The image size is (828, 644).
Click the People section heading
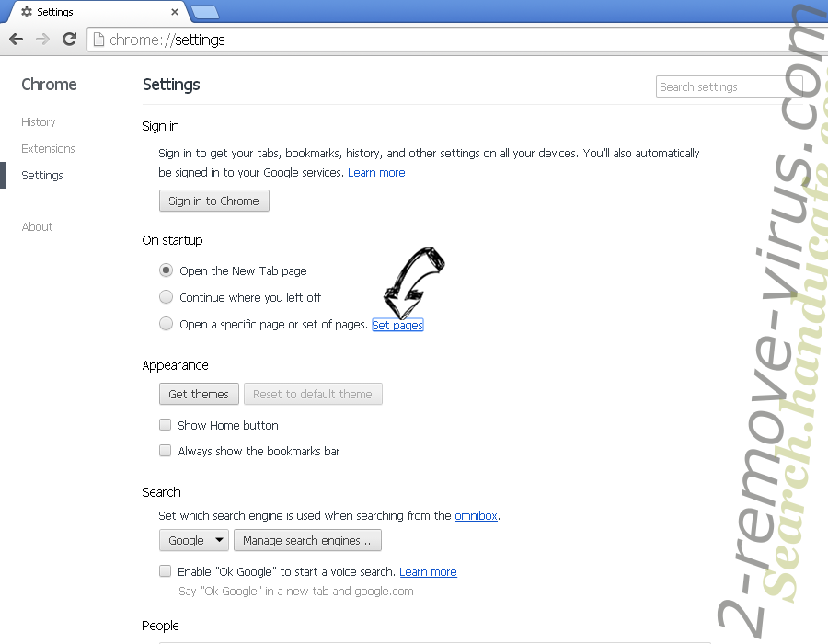pyautogui.click(x=160, y=626)
